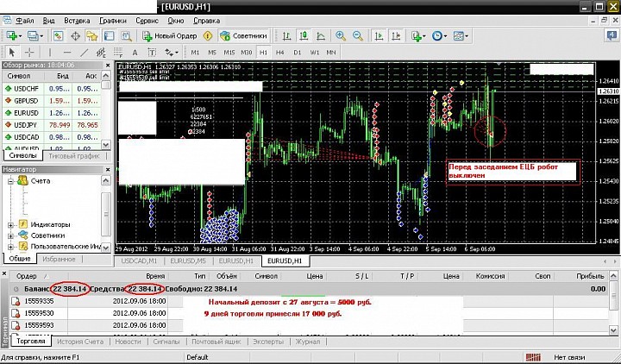Switch timeframe to H4
Viewport: 621px width, 364px height.
click(x=280, y=53)
